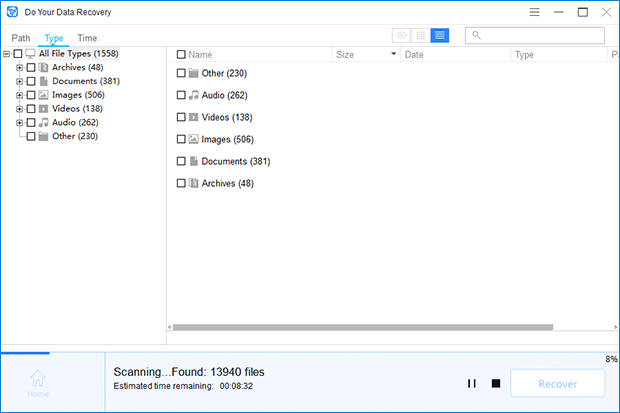This screenshot has width=620, height=413.
Task: Click the Images icon in file list
Action: click(x=193, y=139)
